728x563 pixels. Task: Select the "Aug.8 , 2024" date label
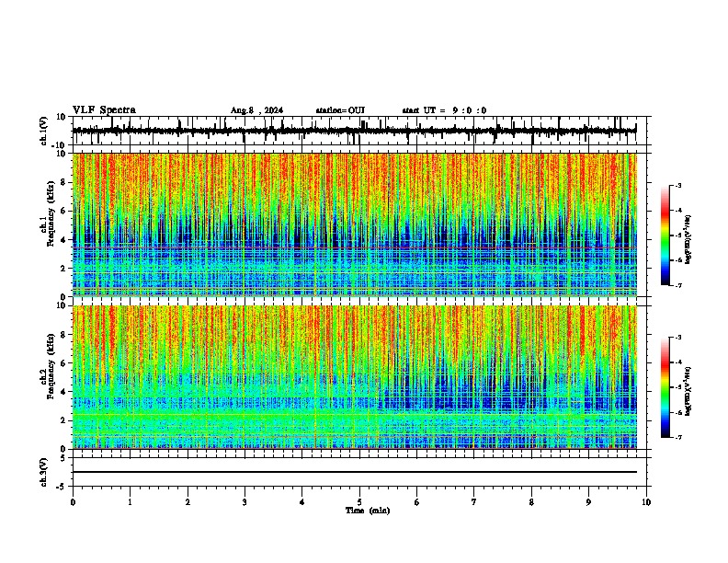point(256,110)
